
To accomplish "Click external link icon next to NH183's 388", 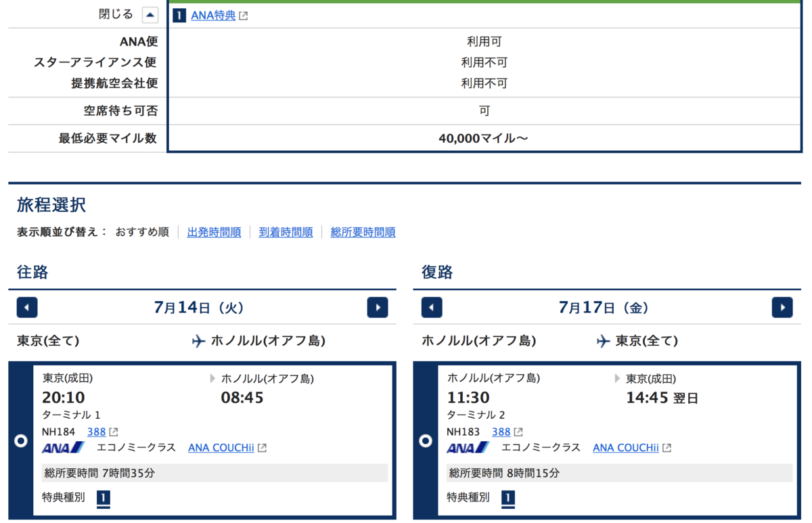I will pyautogui.click(x=518, y=432).
